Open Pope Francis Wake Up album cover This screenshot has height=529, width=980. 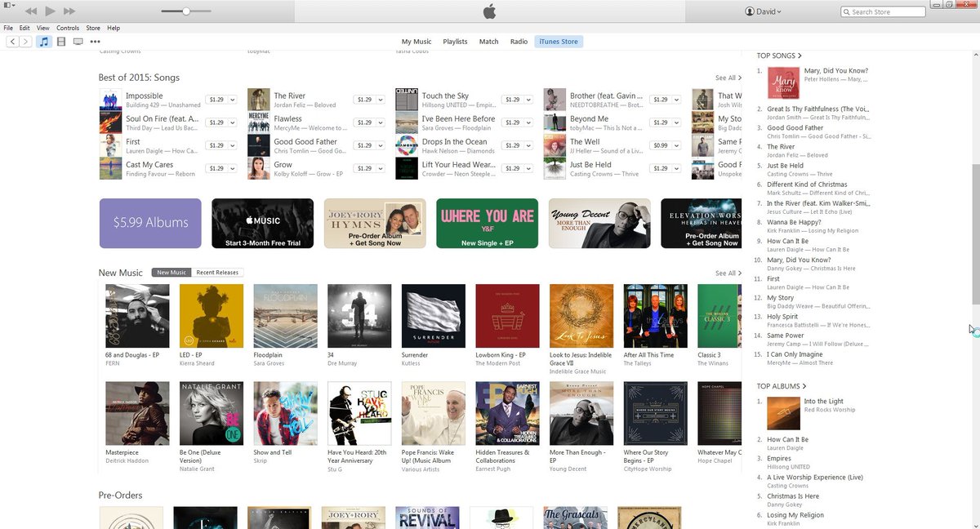tap(434, 413)
